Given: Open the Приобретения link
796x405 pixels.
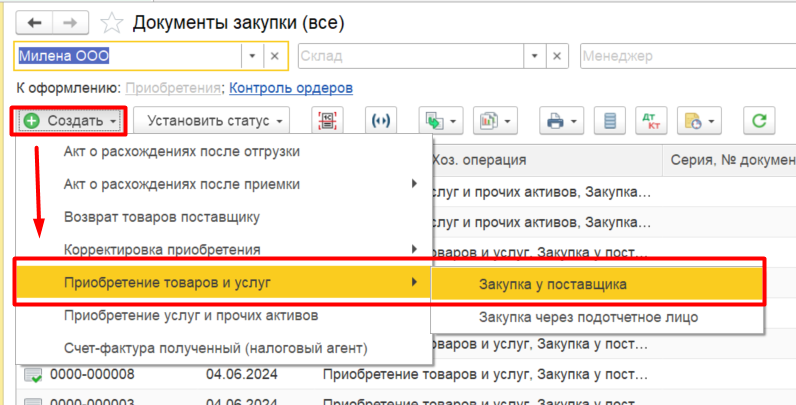Looking at the screenshot, I should [x=173, y=88].
